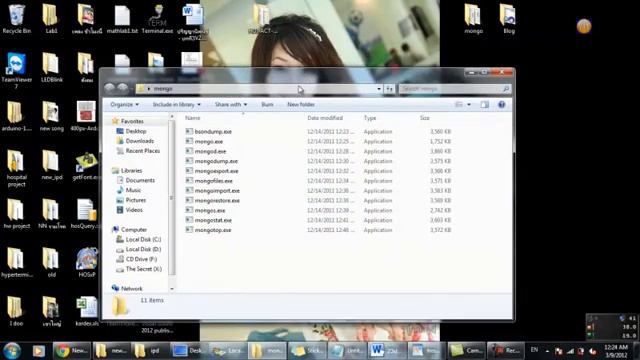
Task: Change your view icon
Action: point(459,104)
